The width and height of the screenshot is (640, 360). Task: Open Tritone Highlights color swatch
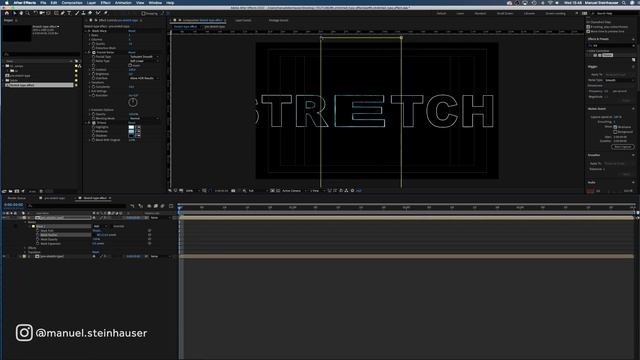point(131,127)
